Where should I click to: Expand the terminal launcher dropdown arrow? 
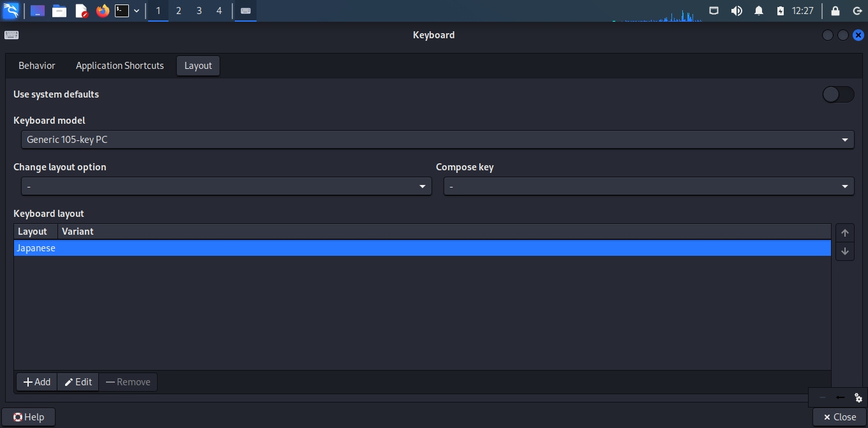point(137,11)
